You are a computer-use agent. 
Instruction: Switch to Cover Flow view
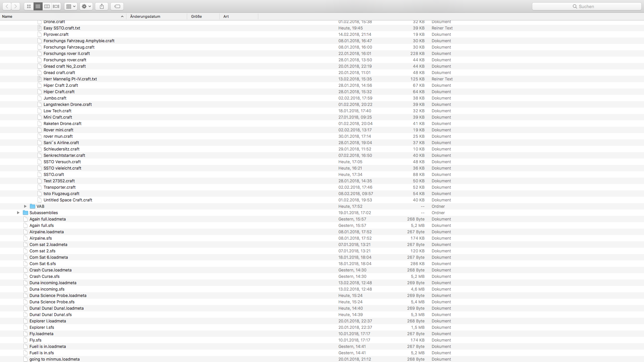[x=56, y=6]
